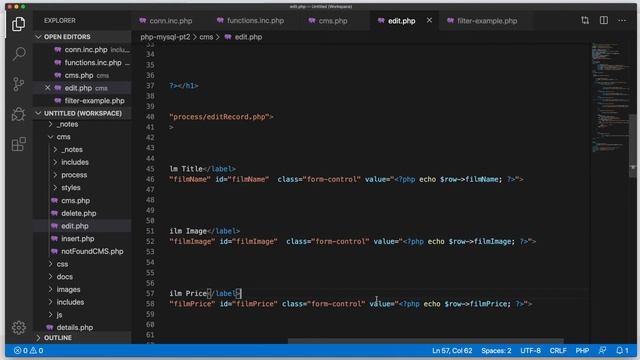Image resolution: width=640 pixels, height=360 pixels.
Task: Open notifications bell in status bar
Action: 622,351
